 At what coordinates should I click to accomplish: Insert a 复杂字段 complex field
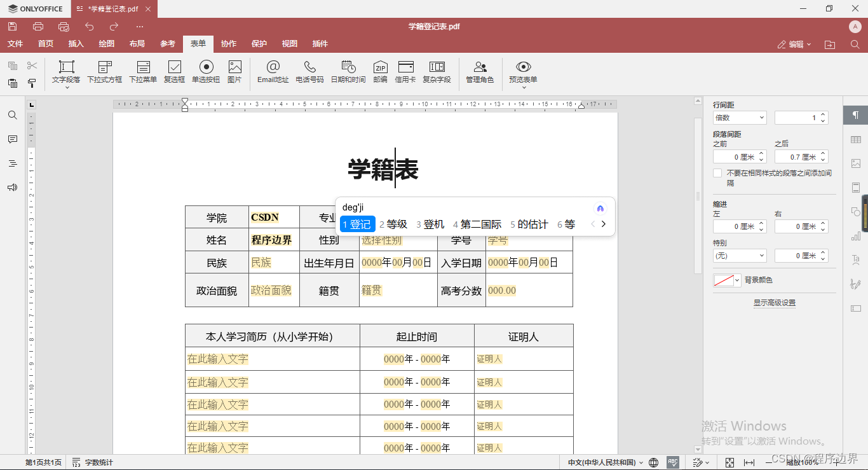(437, 71)
